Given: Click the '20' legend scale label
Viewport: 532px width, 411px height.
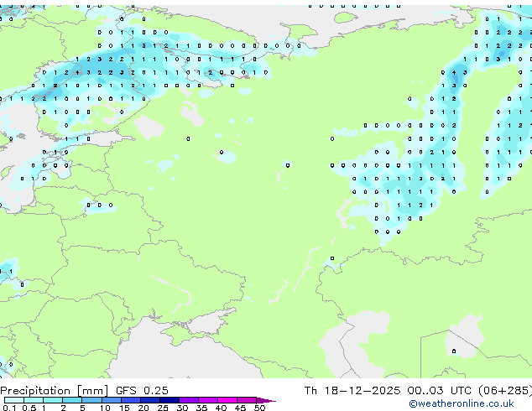Looking at the screenshot, I should click(x=143, y=408).
